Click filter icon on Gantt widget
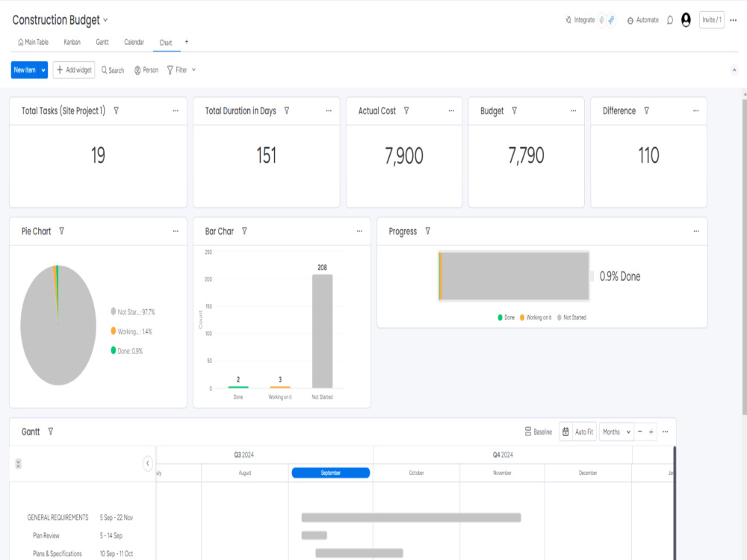Screen dimensions: 747x560 (51, 432)
